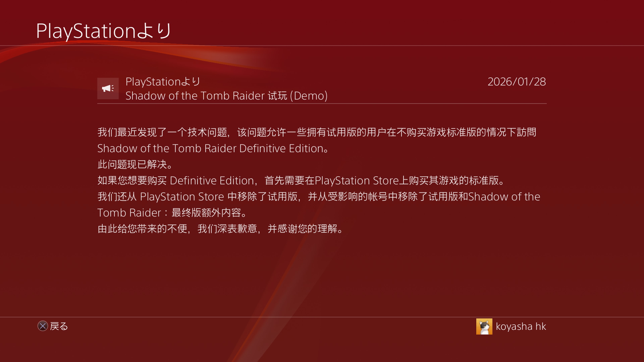The height and width of the screenshot is (362, 644).
Task: Go back using the 戻る label
Action: click(59, 326)
